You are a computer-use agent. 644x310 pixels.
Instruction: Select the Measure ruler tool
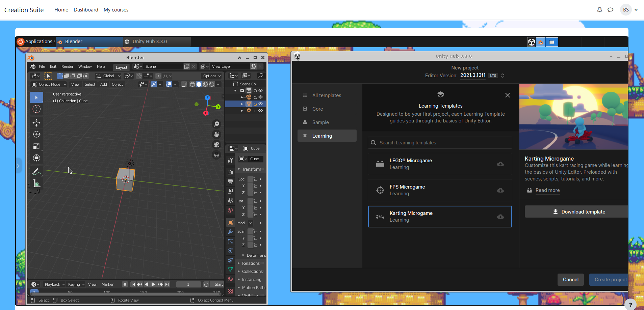36,184
